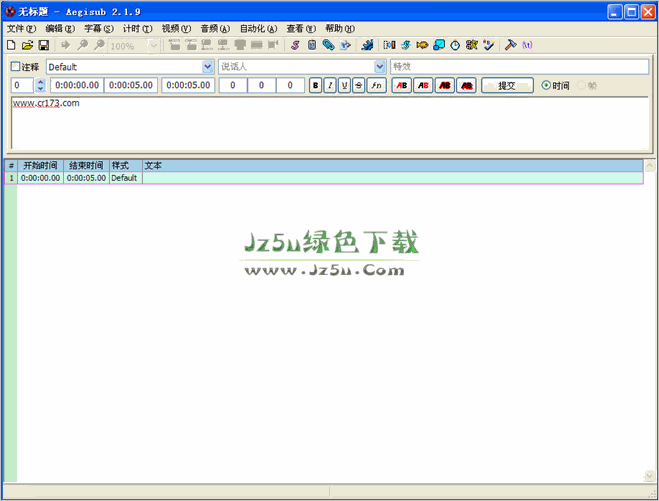Open the Translation Assistant fish icon

pyautogui.click(x=422, y=45)
